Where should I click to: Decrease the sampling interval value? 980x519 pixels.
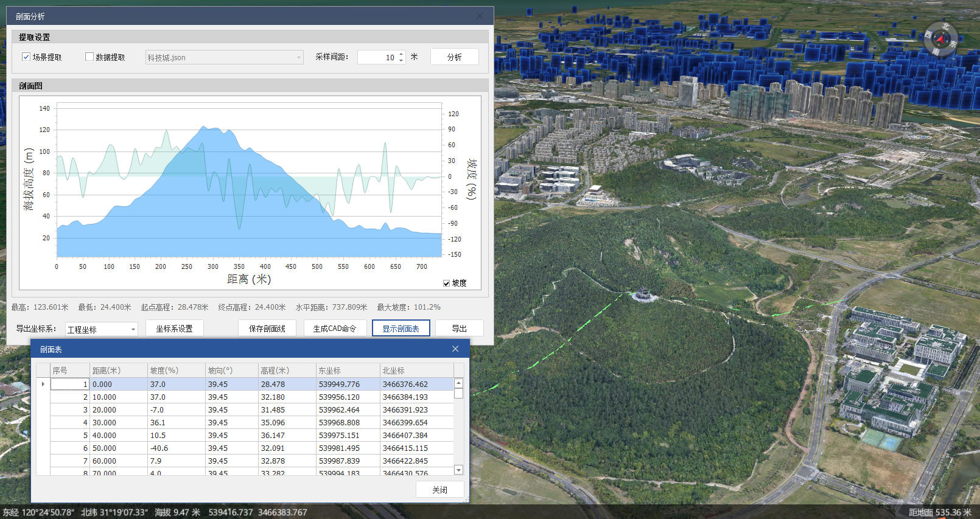click(401, 60)
